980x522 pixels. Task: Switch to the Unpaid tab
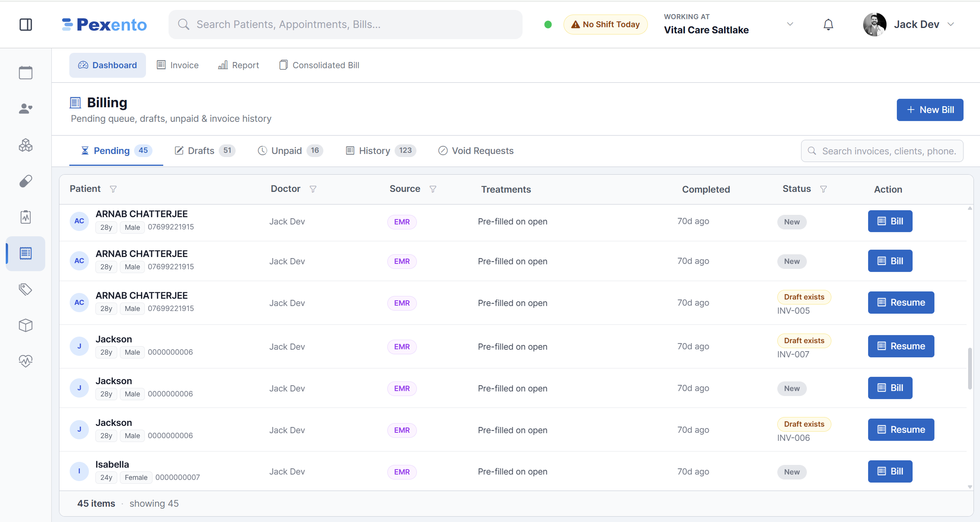tap(290, 151)
